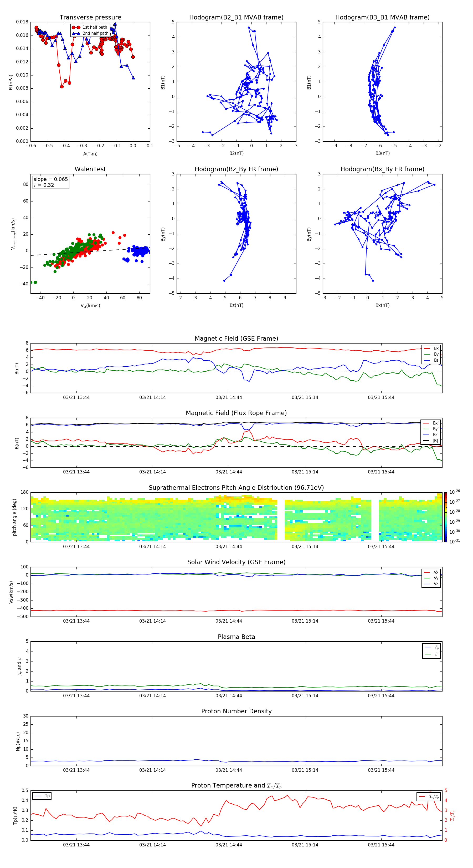473x868 pixels.
Task: Click the "10^-31" colorbar tick label
Action: pyautogui.click(x=455, y=542)
